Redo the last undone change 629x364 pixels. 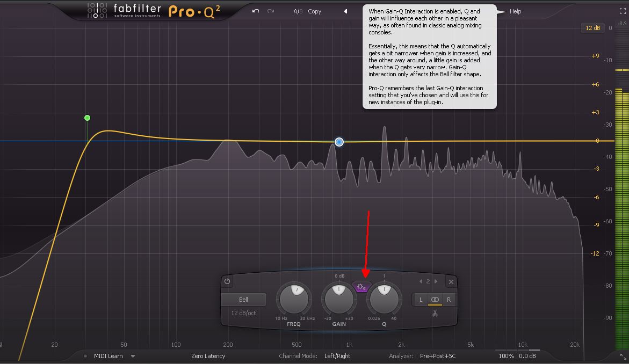coord(271,11)
